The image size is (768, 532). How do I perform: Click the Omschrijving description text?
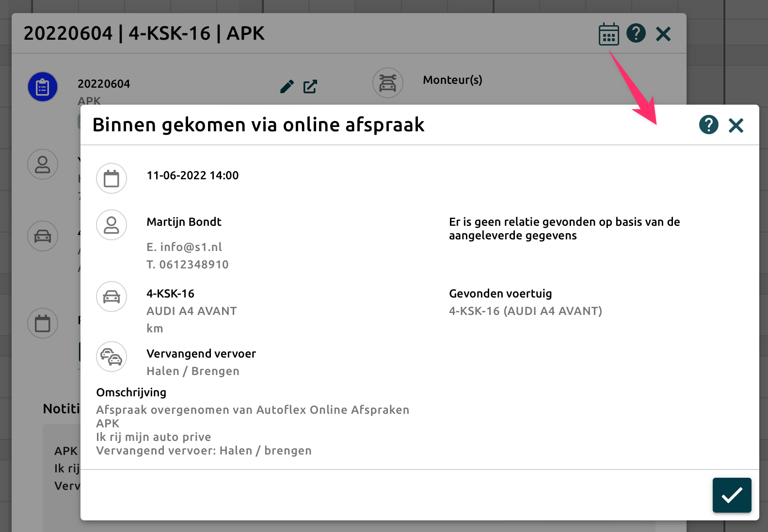[x=252, y=430]
